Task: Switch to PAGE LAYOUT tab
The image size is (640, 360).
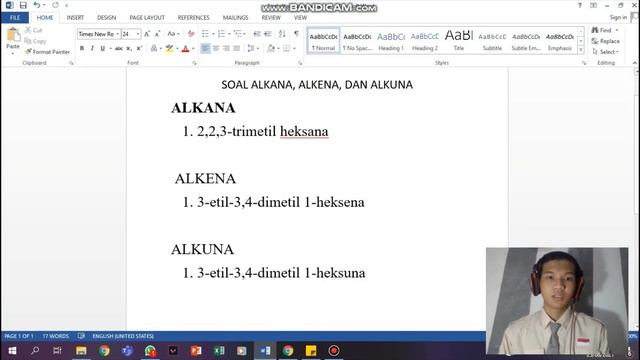Action: 147,18
